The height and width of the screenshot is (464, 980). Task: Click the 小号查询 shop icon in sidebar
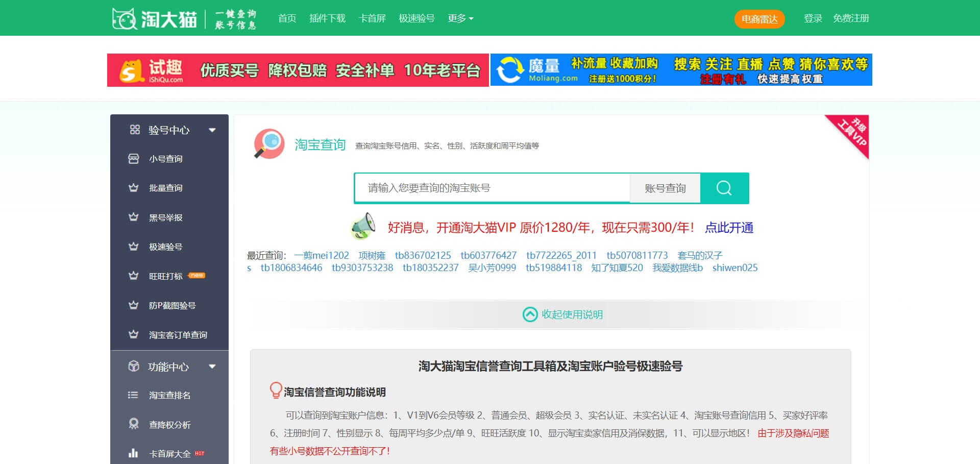tap(134, 159)
